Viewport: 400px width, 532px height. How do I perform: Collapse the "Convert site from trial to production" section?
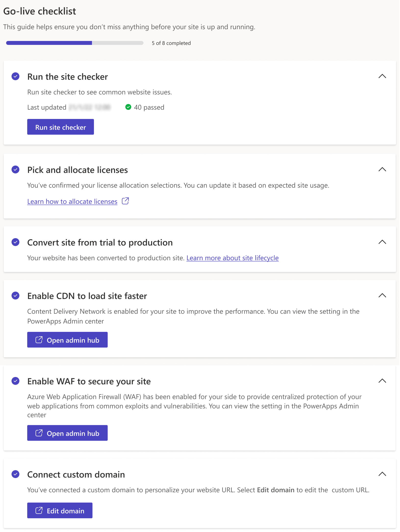(x=382, y=242)
